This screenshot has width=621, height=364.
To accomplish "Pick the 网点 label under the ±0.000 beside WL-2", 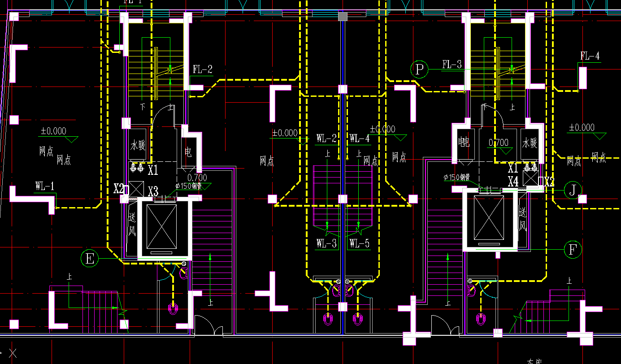I will 267,161.
